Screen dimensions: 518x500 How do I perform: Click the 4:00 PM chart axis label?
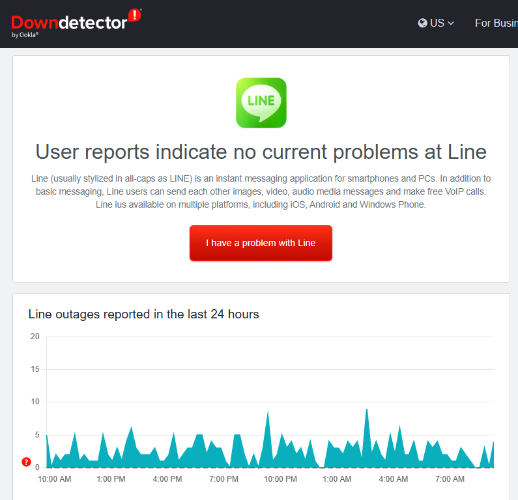167,479
